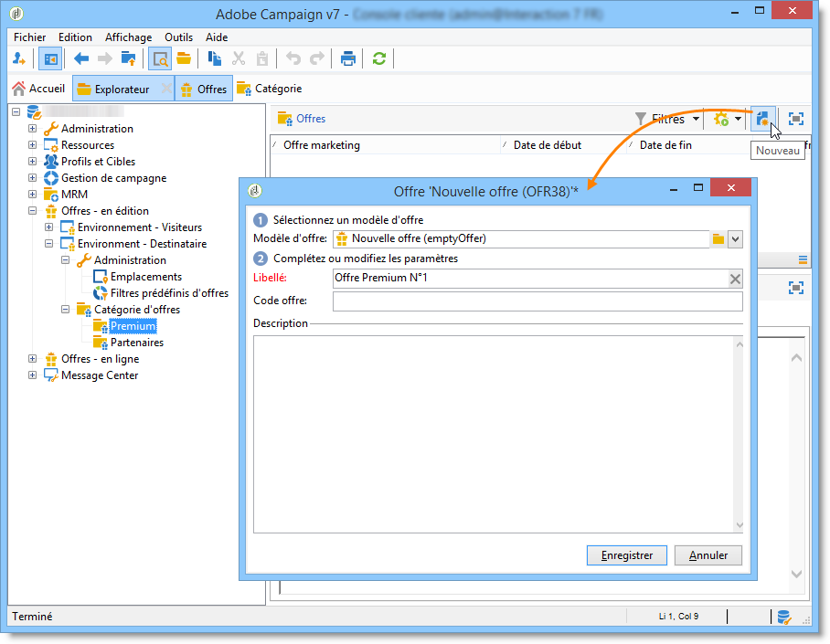830x644 pixels.
Task: Click the open folder toolbar icon
Action: (x=184, y=58)
